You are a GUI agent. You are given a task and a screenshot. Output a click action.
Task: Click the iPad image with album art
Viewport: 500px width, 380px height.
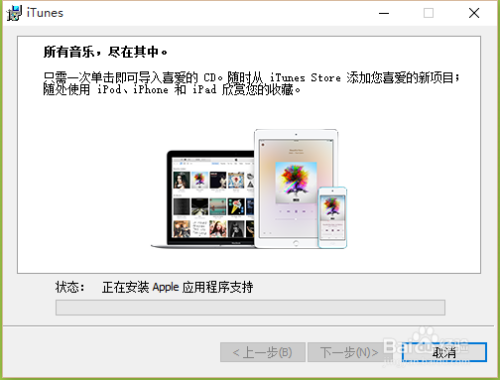(296, 189)
